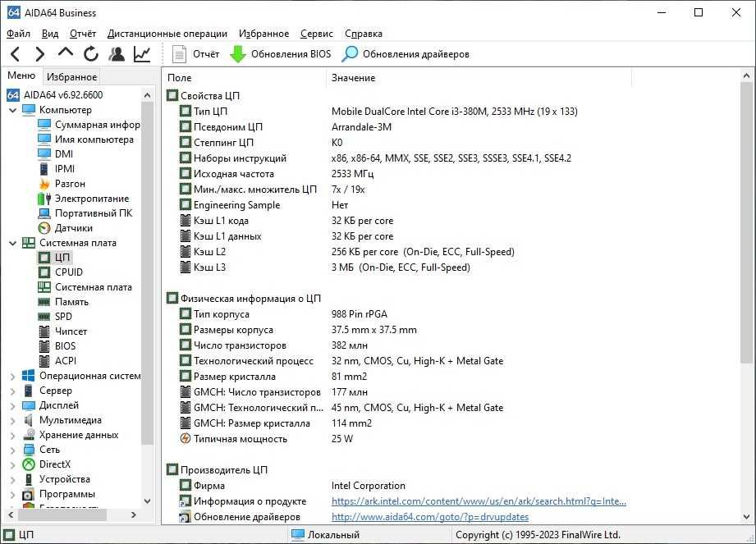Select the Кэш L3 row
756x544 pixels.
324,267
